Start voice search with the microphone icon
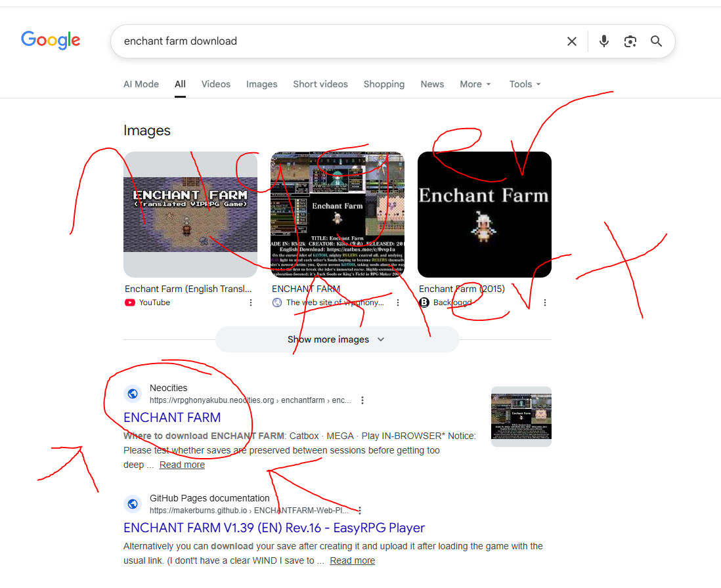The width and height of the screenshot is (721, 588). (603, 41)
